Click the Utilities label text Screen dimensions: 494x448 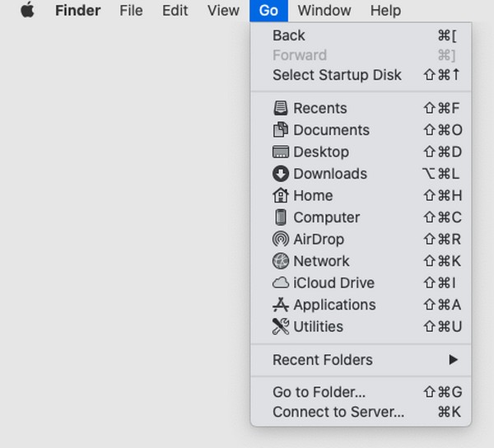(x=318, y=327)
